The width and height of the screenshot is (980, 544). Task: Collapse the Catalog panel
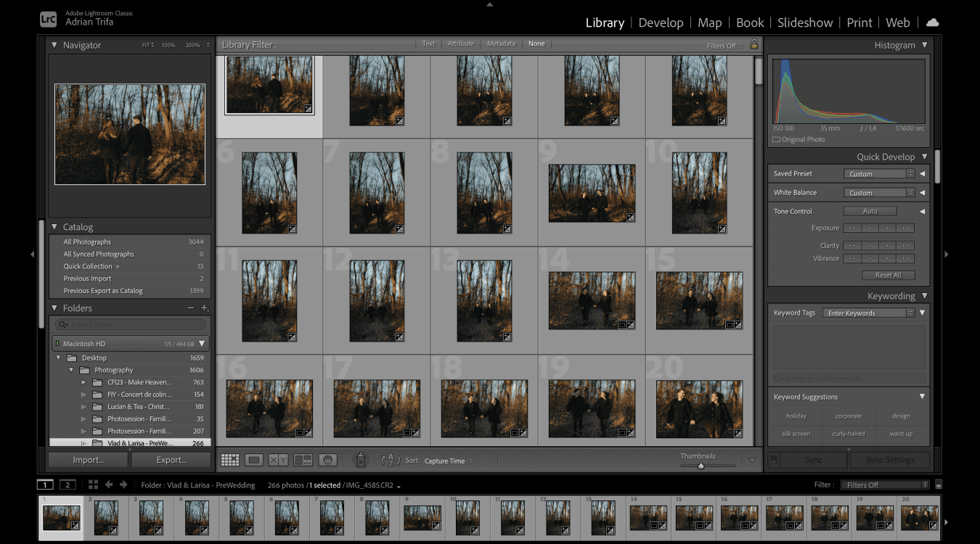pyautogui.click(x=54, y=227)
